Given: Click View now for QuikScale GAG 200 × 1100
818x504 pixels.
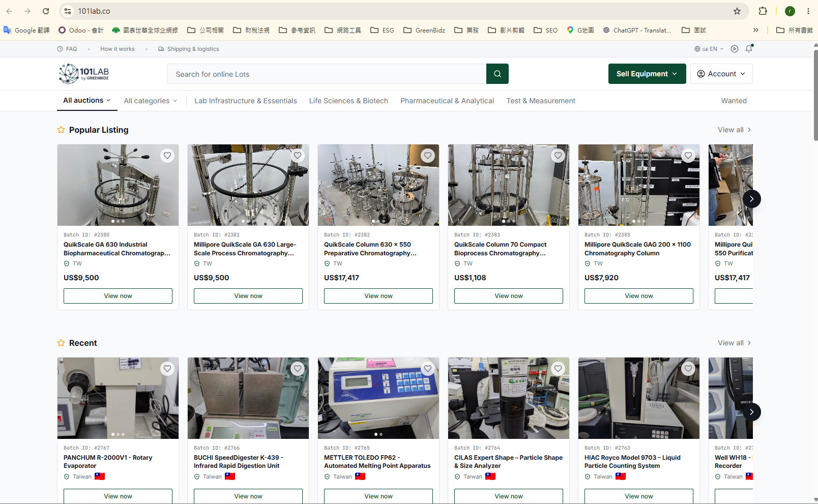Looking at the screenshot, I should [x=639, y=296].
